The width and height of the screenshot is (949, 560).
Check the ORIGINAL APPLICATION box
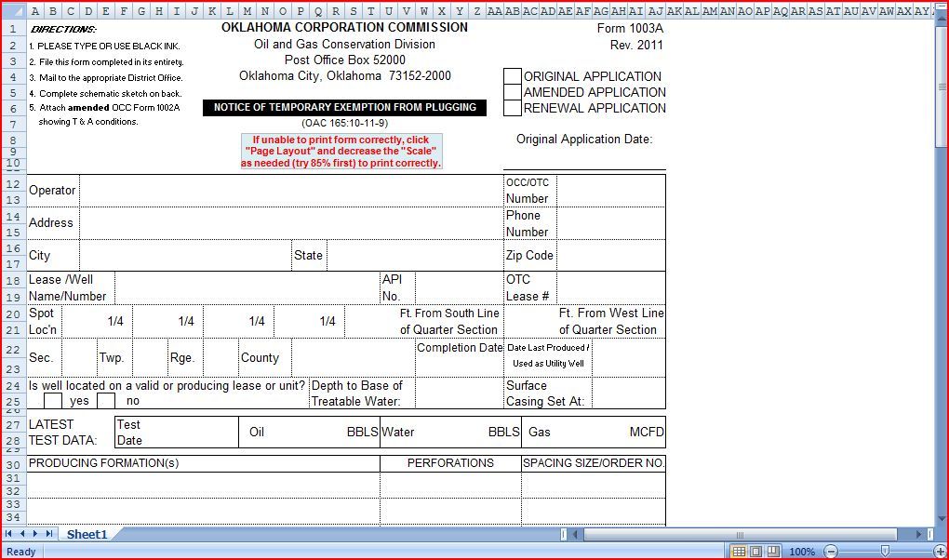point(512,76)
